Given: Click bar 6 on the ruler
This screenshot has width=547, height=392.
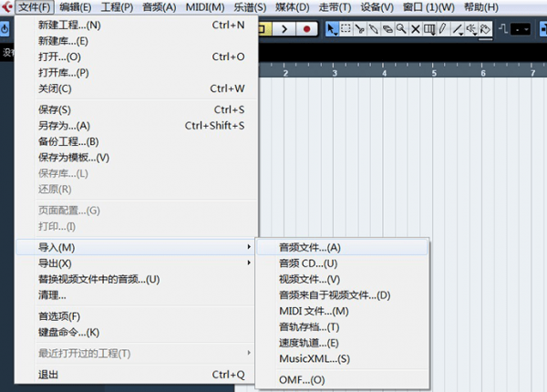Looking at the screenshot, I should 483,73.
